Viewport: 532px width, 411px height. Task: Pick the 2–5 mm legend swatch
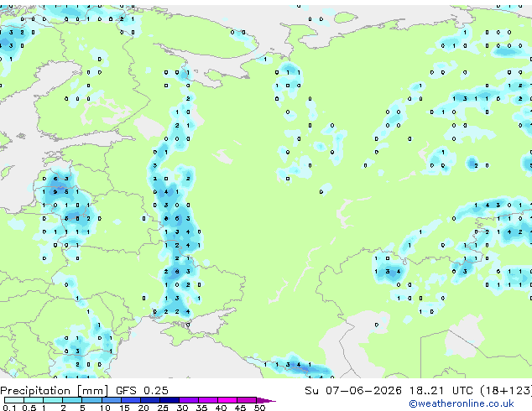[x=72, y=400]
